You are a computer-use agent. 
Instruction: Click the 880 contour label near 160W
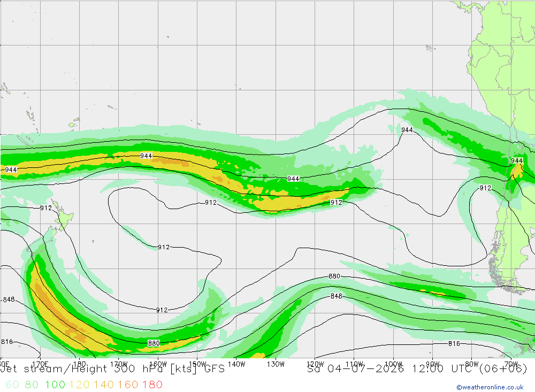154,343
